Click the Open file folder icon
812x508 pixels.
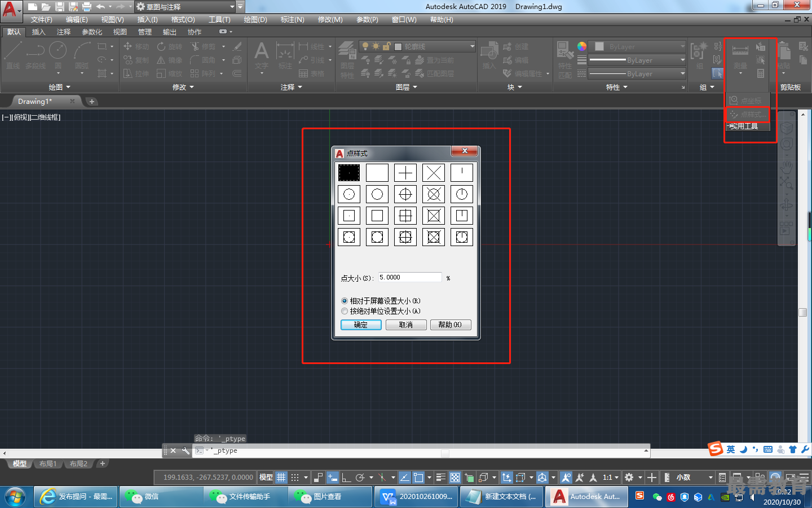tap(46, 7)
